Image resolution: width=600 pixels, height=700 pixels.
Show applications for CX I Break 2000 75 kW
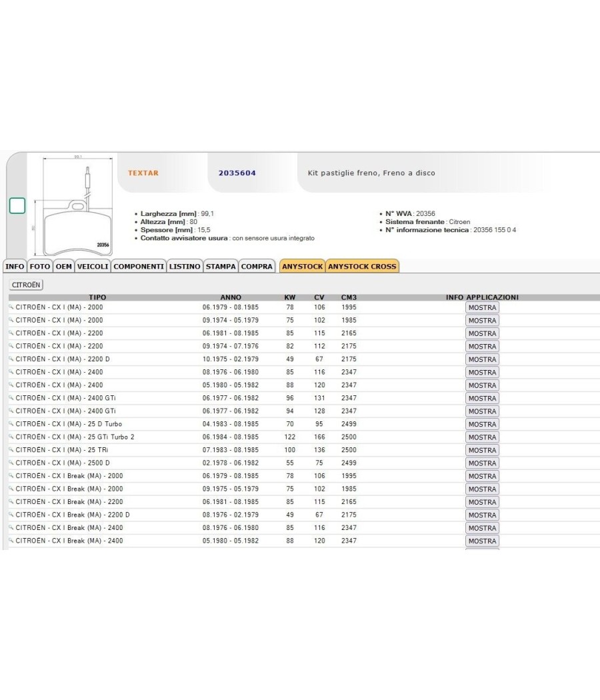482,489
